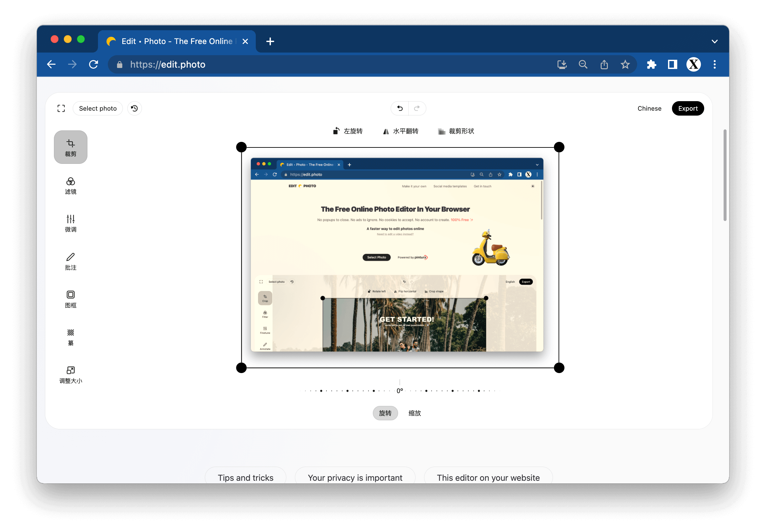
Task: Click the revert history icon
Action: [134, 108]
